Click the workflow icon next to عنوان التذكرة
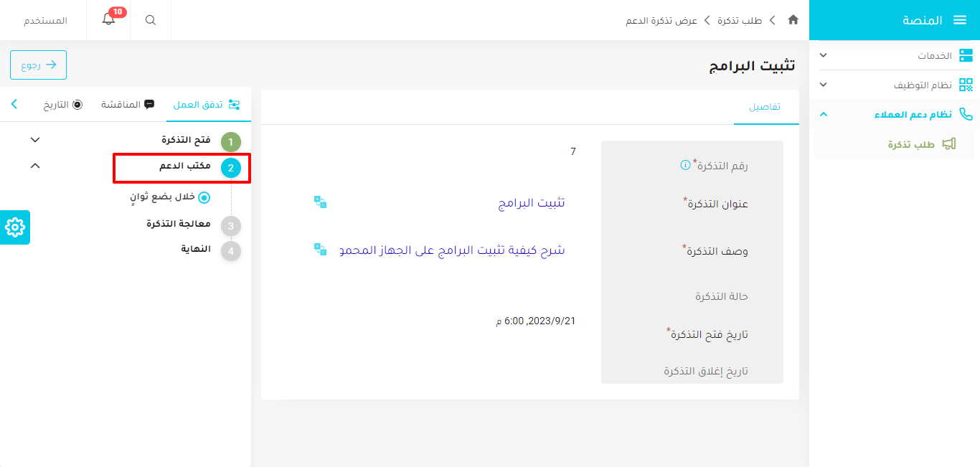This screenshot has width=980, height=467. 320,202
